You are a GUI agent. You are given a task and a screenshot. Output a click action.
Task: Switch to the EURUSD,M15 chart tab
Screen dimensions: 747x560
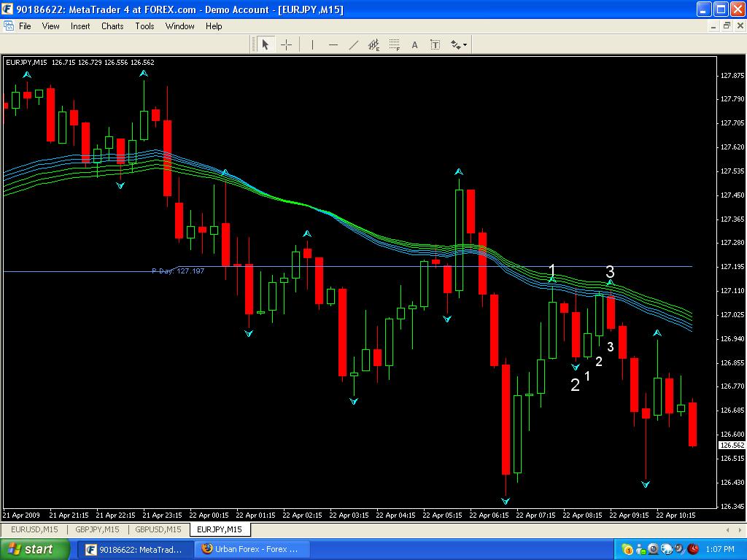34,529
